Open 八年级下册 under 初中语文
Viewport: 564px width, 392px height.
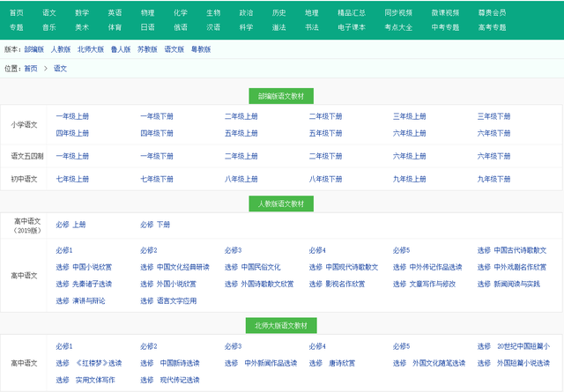point(325,179)
